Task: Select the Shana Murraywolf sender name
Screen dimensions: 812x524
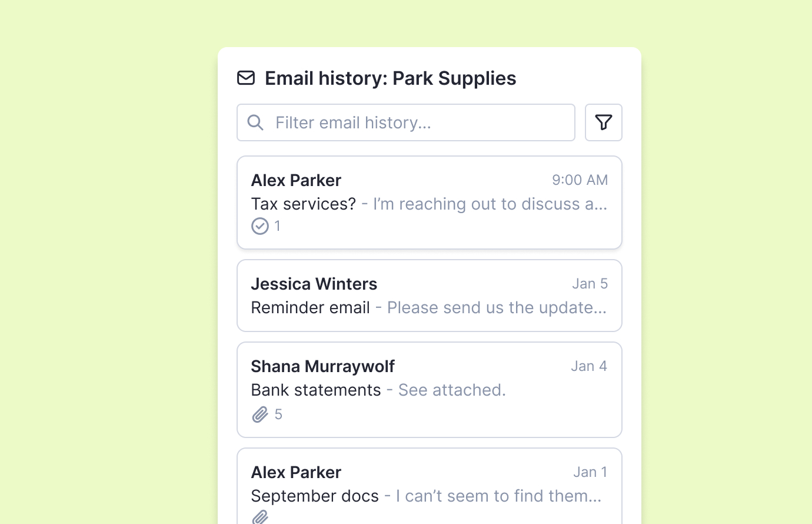Action: point(322,366)
